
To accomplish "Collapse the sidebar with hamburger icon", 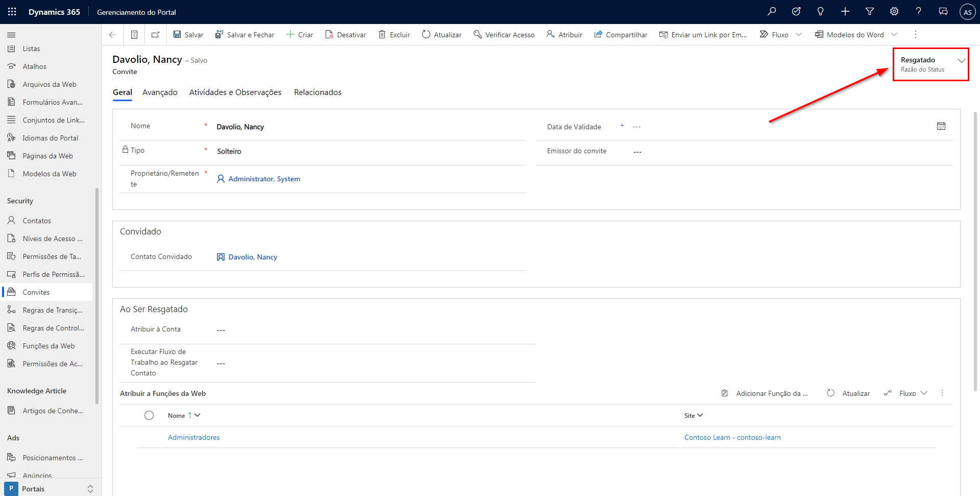I will [x=11, y=35].
